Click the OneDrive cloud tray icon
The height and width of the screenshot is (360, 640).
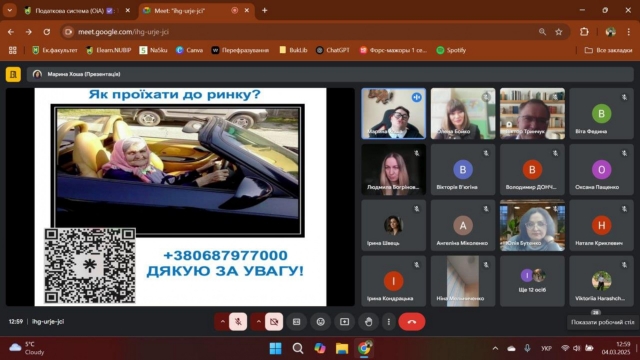[511, 348]
